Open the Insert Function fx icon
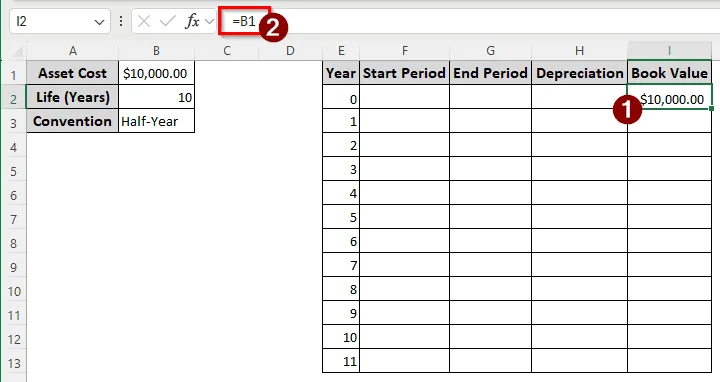This screenshot has width=720, height=382. click(x=192, y=21)
